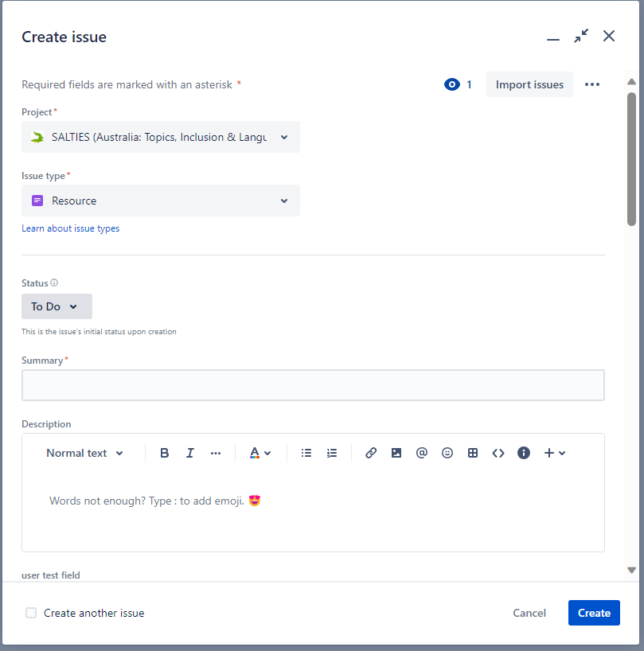Screen dimensions: 644x651
Task: Open the more actions ellipsis menu
Action: 591,84
